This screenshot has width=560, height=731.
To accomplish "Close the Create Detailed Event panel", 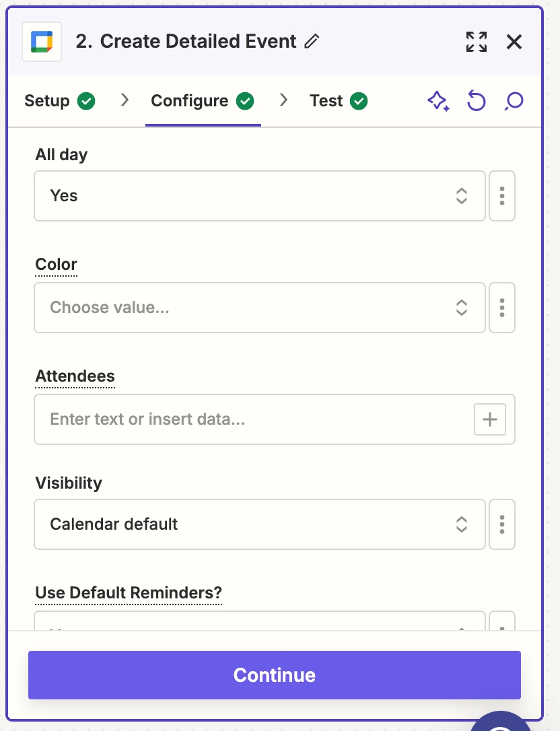I will (x=514, y=42).
